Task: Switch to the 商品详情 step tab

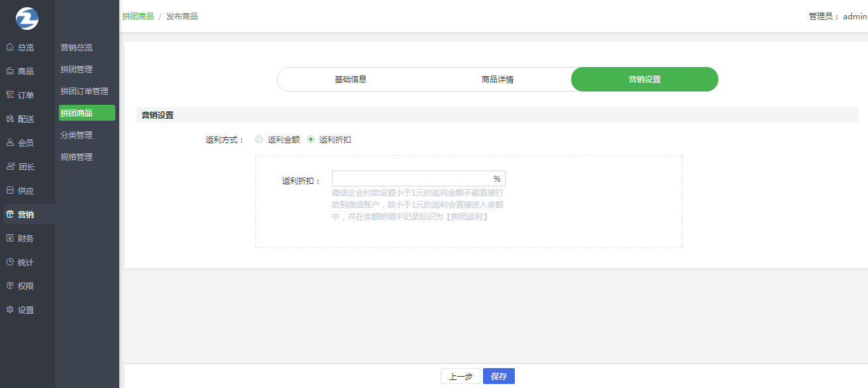Action: pyautogui.click(x=498, y=80)
